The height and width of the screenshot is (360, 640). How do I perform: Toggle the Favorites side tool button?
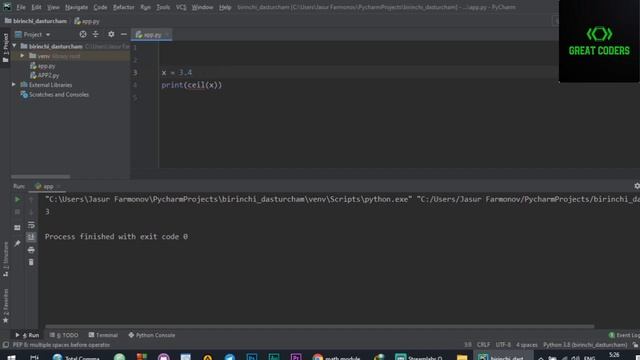coord(5,306)
